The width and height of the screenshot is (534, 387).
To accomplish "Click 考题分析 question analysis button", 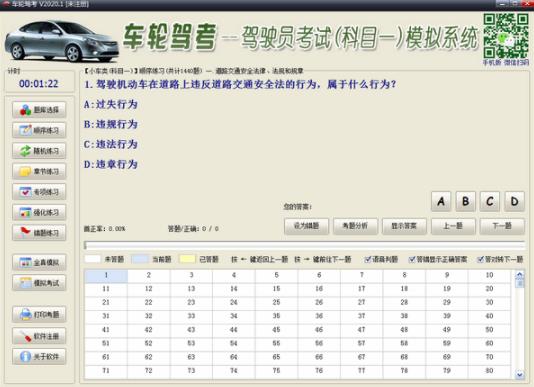I will 355,226.
